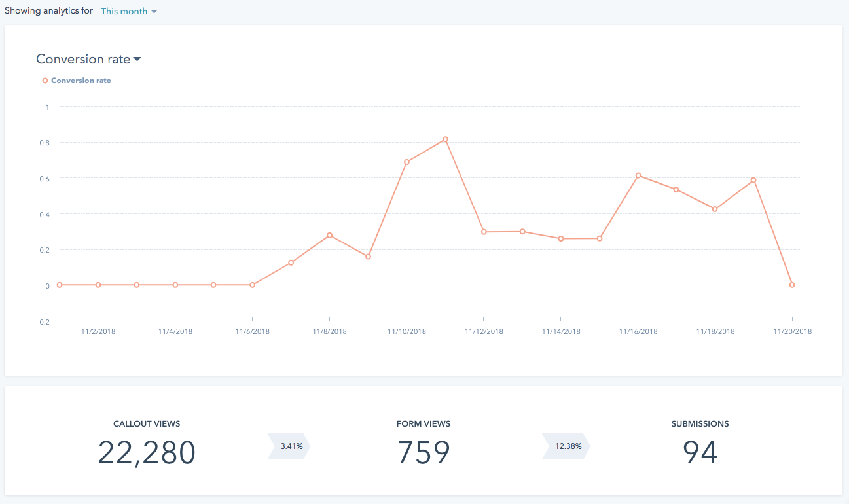
Task: Click the FORM VIEWS label
Action: tap(424, 424)
